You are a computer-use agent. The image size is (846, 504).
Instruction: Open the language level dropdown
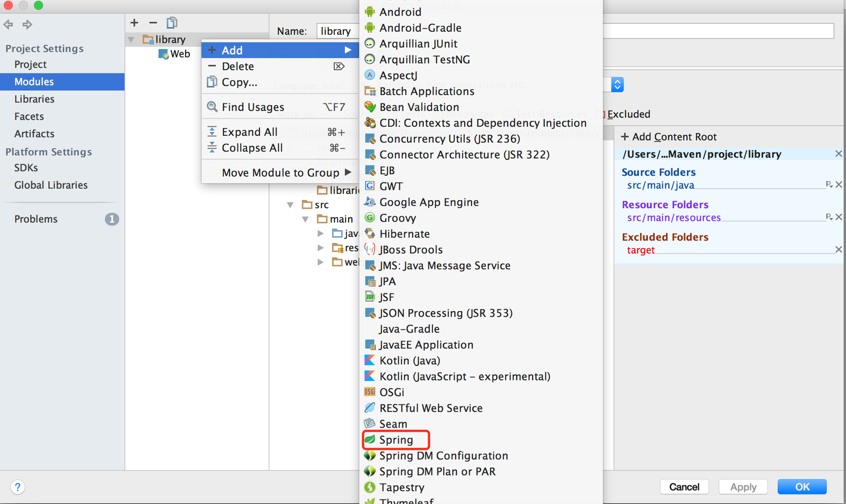tap(617, 85)
